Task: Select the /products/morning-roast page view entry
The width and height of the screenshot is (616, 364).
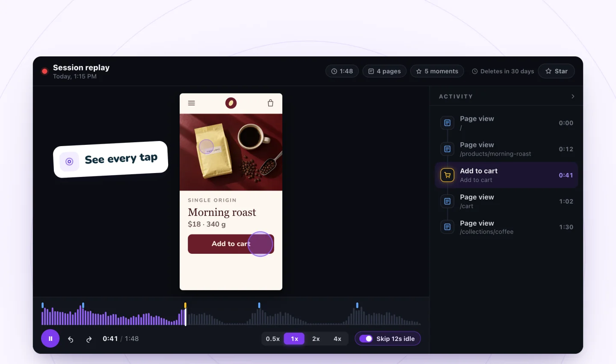Action: pos(506,149)
